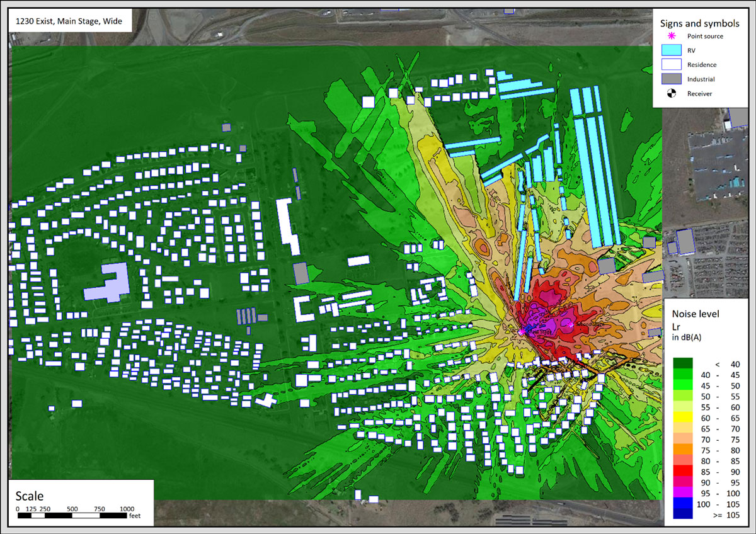Click the 'Lr' text in noise legend

[676, 326]
